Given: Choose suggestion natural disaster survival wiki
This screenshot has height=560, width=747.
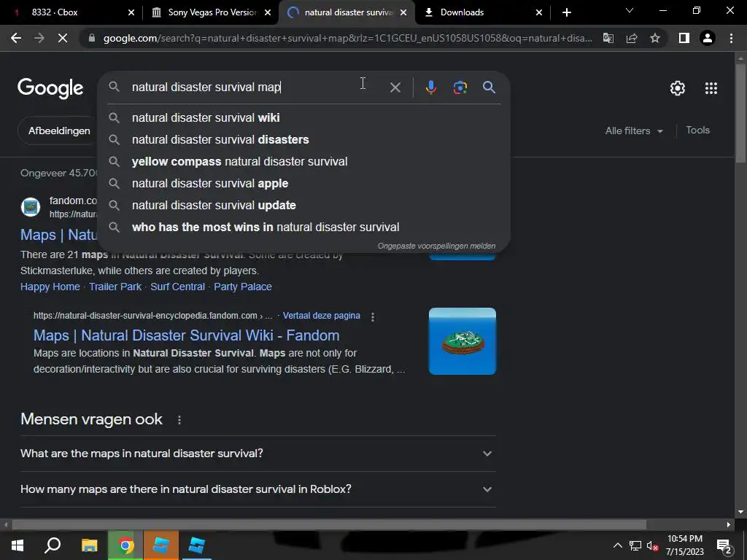Looking at the screenshot, I should pyautogui.click(x=303, y=117).
